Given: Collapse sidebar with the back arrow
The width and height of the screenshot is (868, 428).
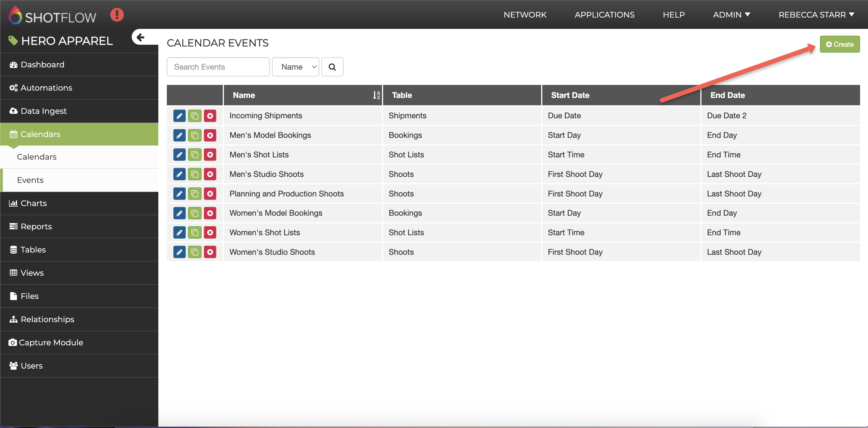Looking at the screenshot, I should (x=141, y=37).
